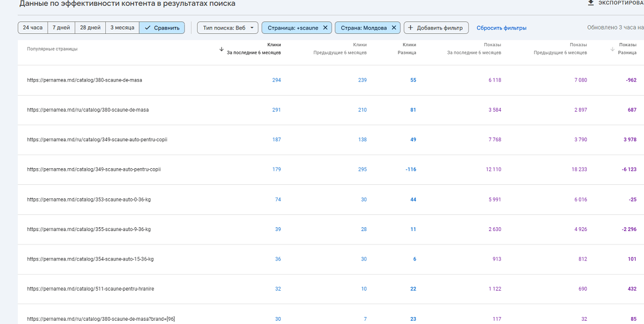
Task: Click previous impressions value 4 926
Action: click(581, 229)
